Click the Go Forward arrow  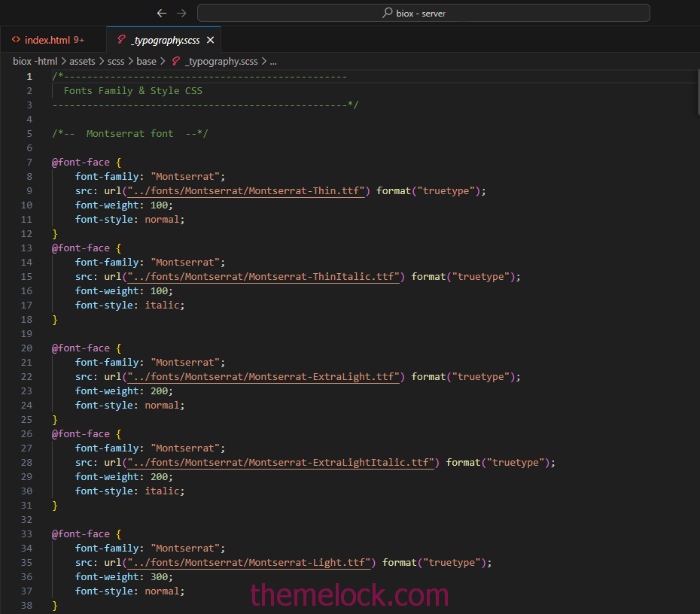pos(181,13)
